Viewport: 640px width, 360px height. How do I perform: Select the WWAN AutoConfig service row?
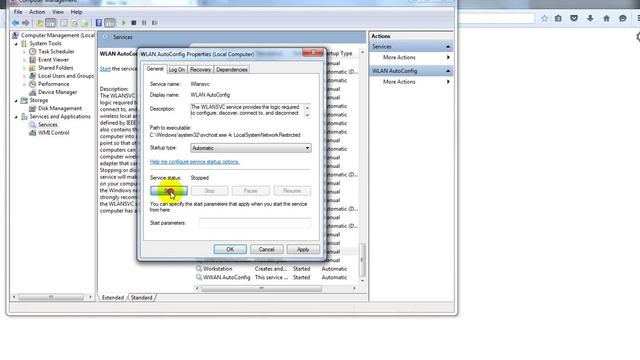coord(276,278)
